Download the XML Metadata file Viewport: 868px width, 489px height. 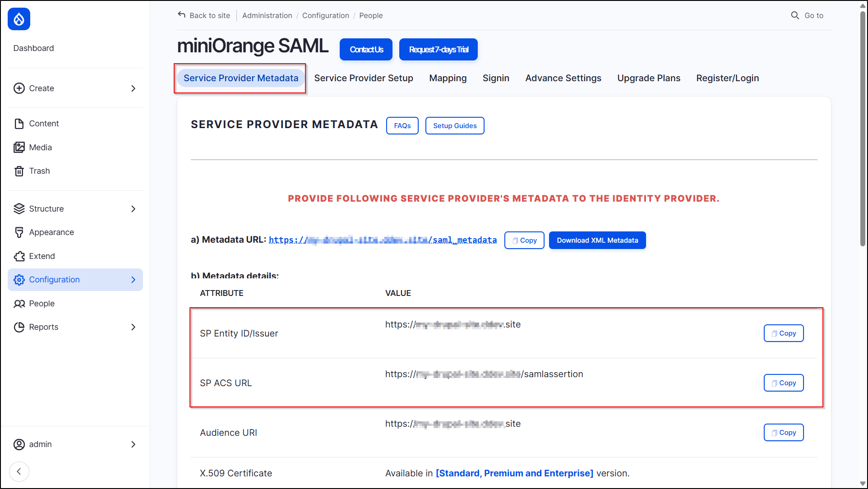tap(597, 240)
